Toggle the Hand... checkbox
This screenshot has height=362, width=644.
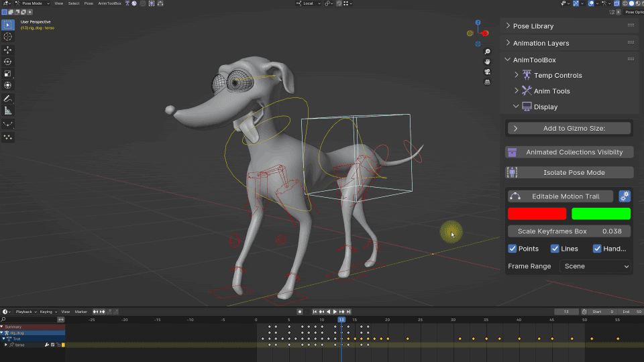[597, 249]
